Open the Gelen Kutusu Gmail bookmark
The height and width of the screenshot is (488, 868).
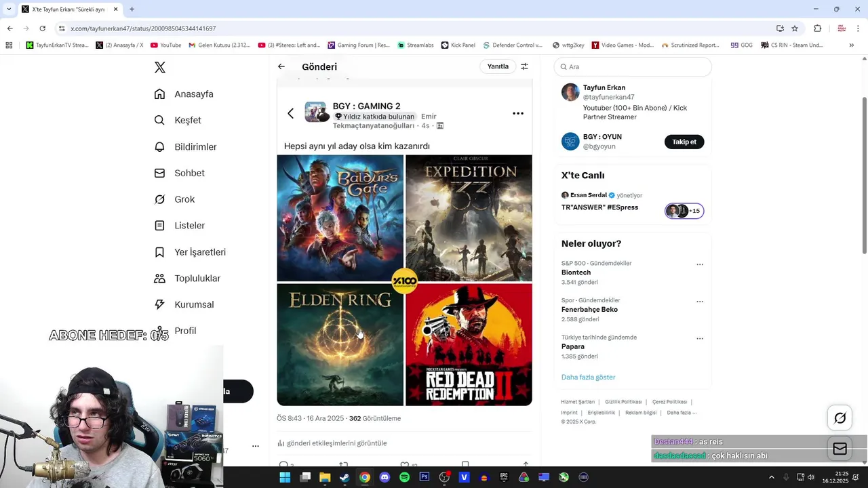tap(220, 45)
